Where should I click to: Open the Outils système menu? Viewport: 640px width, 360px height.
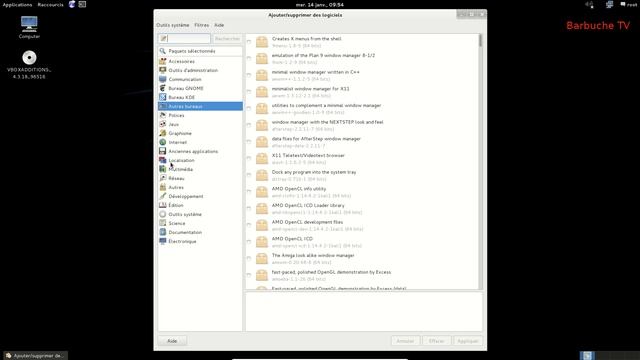173,25
